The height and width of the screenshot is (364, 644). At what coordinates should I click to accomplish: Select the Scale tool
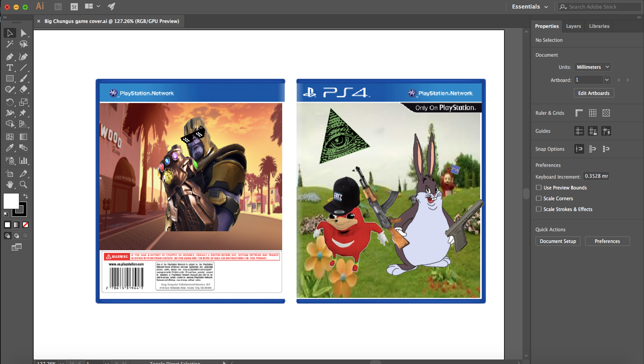[x=23, y=102]
